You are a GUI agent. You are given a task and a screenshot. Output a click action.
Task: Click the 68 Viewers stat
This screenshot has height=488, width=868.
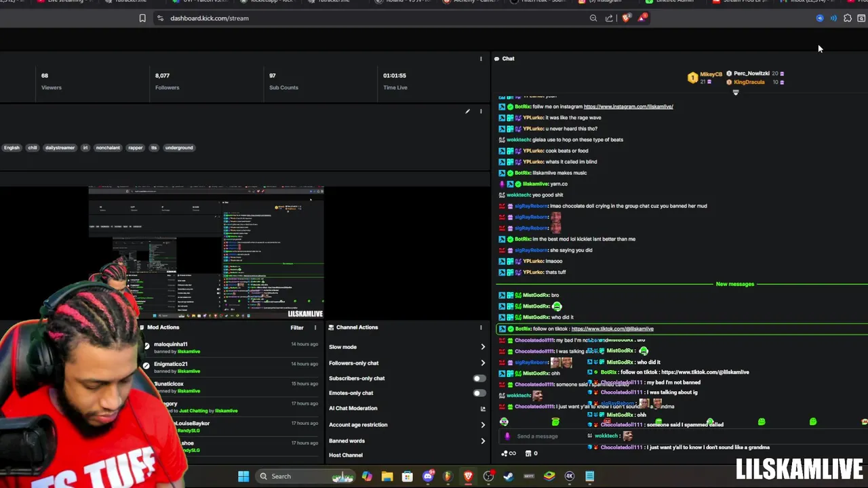pyautogui.click(x=51, y=81)
